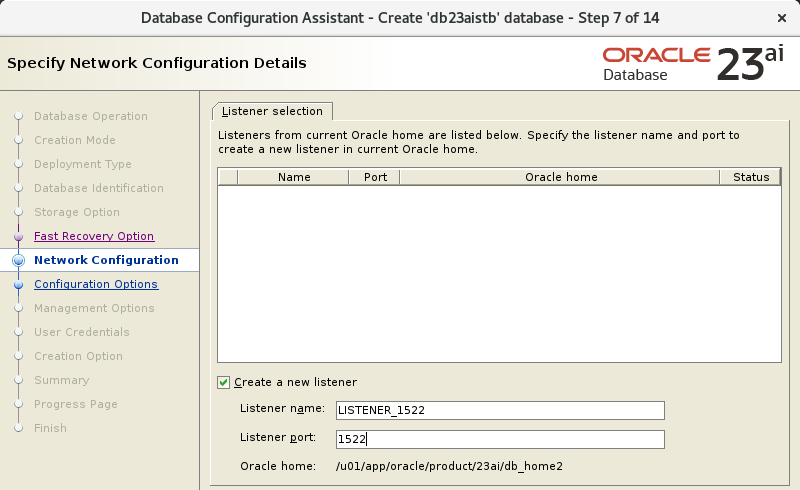This screenshot has height=490, width=800.
Task: Click the Management Options step
Action: point(94,308)
